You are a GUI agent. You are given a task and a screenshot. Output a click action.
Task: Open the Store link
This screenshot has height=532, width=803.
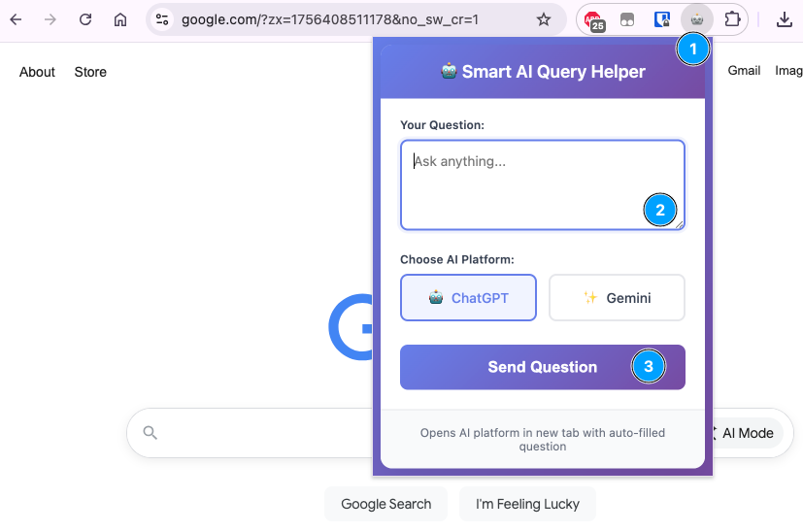[x=90, y=72]
